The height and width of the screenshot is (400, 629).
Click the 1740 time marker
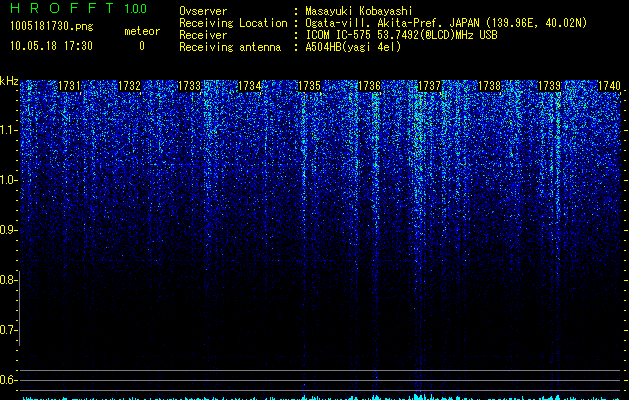tap(609, 86)
